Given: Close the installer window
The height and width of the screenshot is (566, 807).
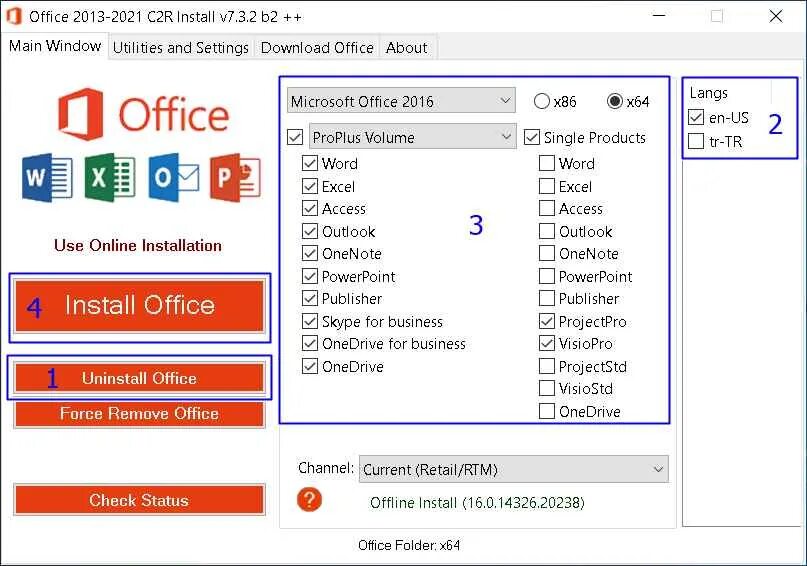Looking at the screenshot, I should click(x=776, y=16).
